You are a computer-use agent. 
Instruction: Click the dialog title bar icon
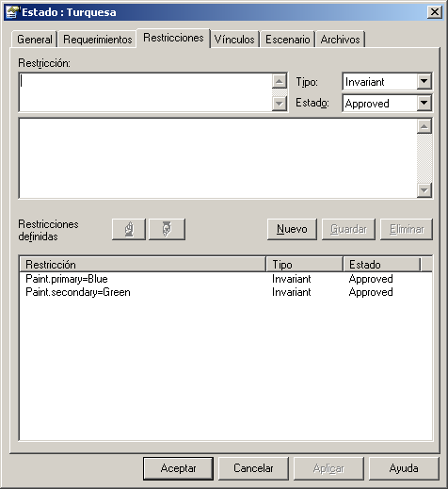click(13, 12)
